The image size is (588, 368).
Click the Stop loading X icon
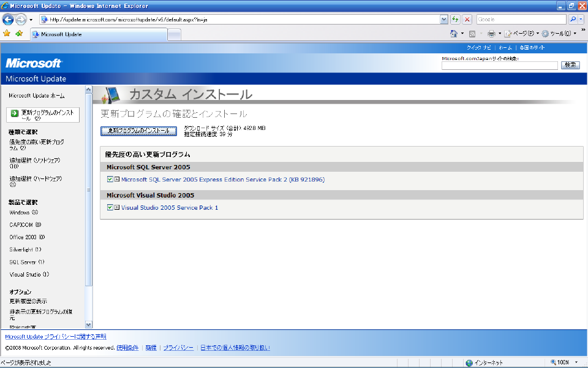pos(467,19)
